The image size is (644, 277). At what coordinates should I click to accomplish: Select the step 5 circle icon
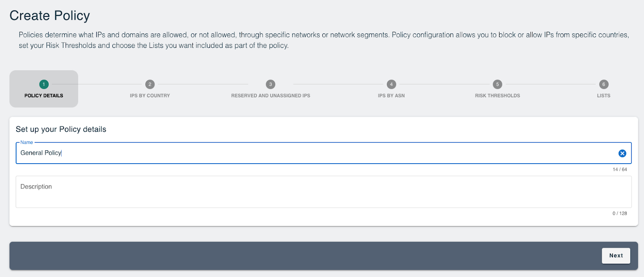coord(497,84)
